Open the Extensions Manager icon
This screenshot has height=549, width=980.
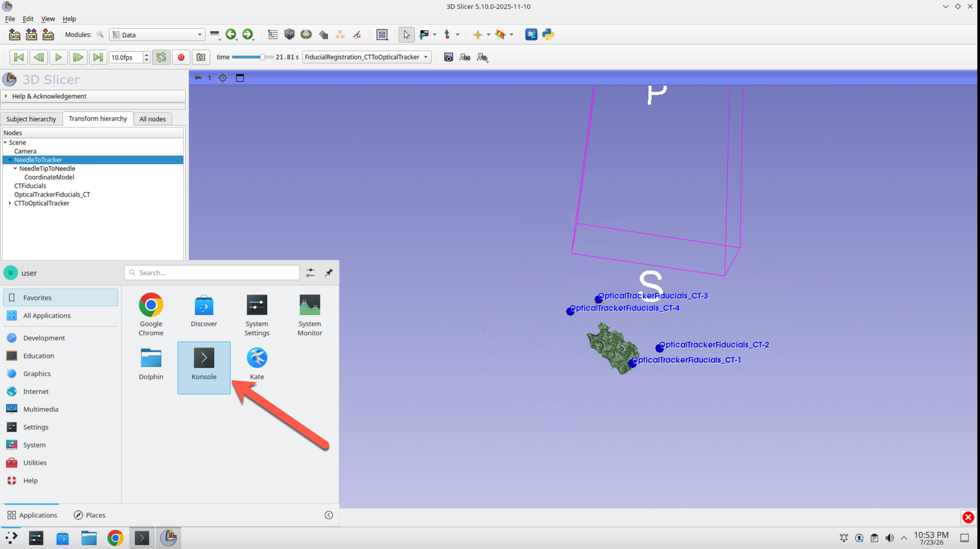click(x=531, y=34)
